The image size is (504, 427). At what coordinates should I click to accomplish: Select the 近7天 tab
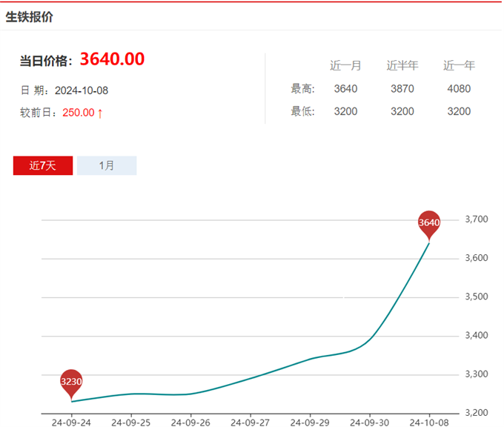tap(42, 165)
